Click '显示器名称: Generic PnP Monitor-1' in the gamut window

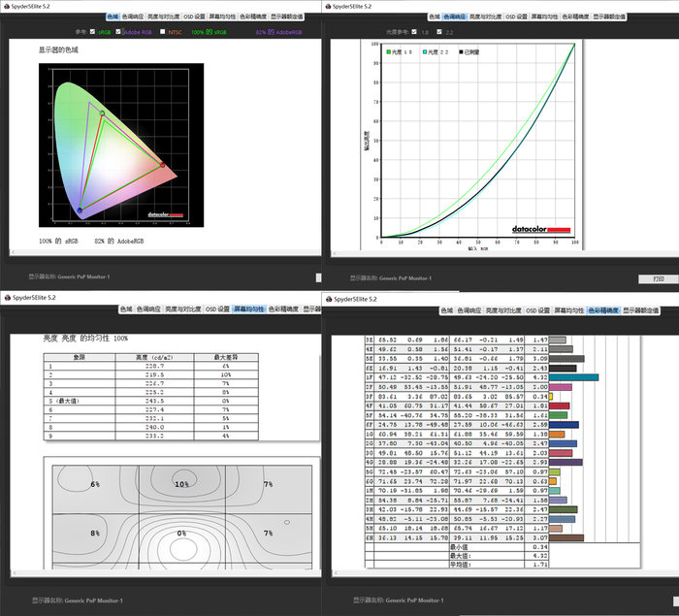69,276
